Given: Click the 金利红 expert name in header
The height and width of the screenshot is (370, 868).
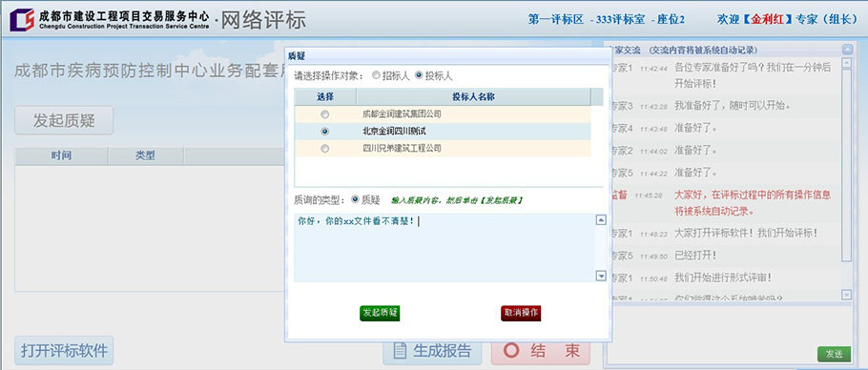Looking at the screenshot, I should click(767, 19).
